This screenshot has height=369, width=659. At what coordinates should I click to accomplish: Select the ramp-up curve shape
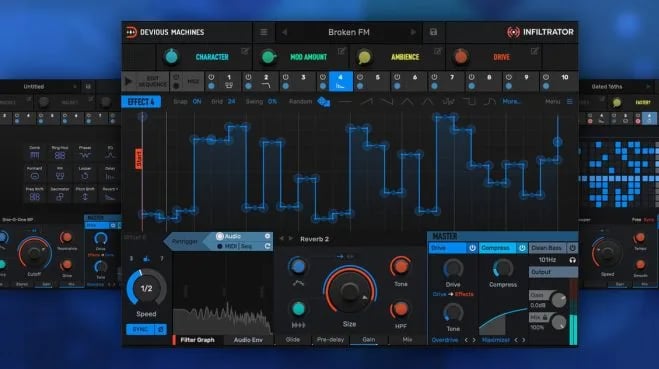[366, 102]
